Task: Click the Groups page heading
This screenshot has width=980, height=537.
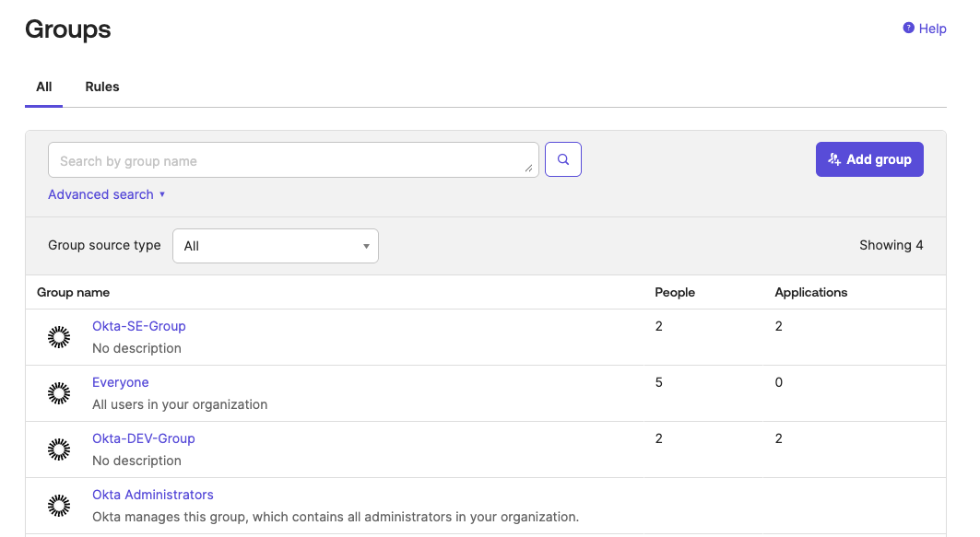Action: coord(68,29)
